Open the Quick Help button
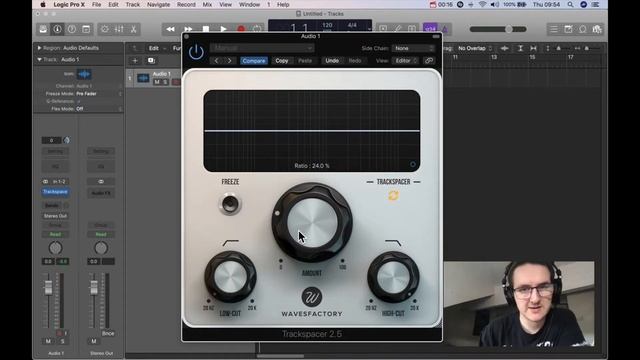 point(71,29)
